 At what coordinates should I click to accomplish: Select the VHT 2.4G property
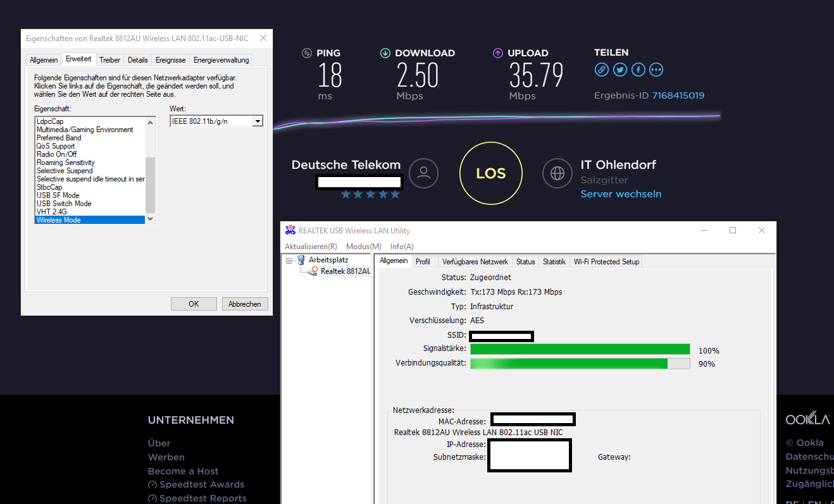(90, 212)
